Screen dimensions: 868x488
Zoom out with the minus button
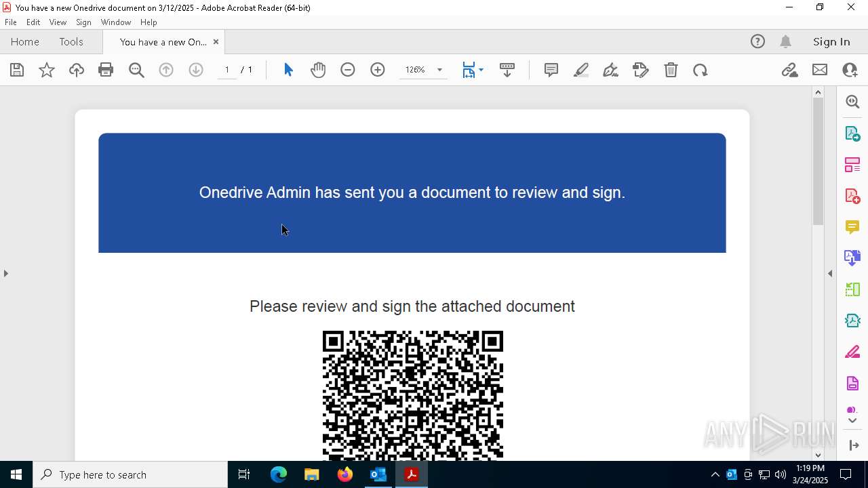click(x=348, y=70)
